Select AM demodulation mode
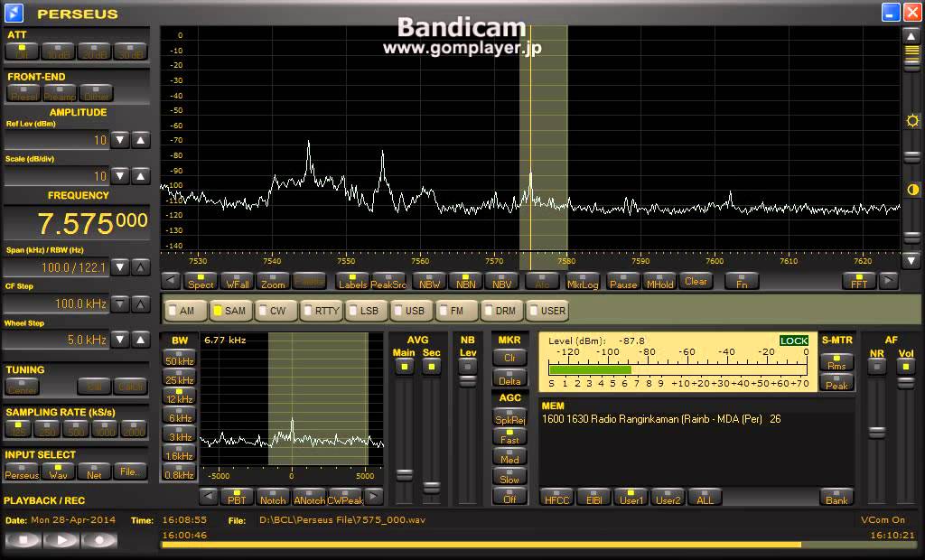The width and height of the screenshot is (925, 560). (x=186, y=311)
